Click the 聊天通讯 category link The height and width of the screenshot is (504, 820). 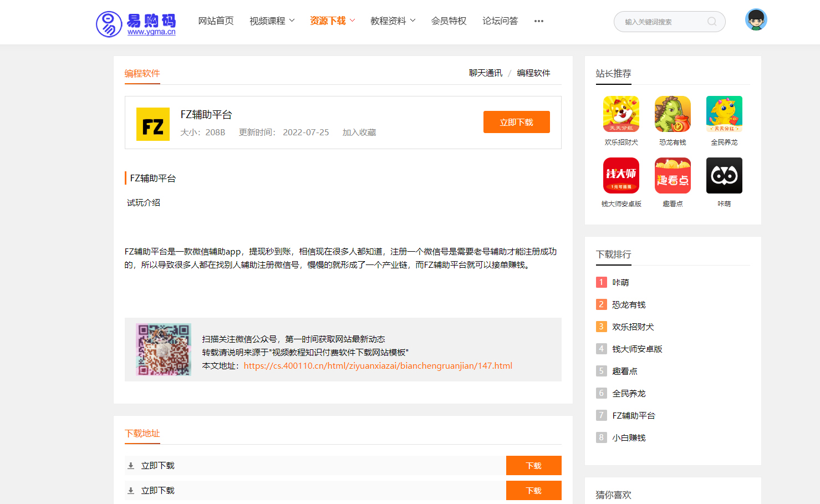tap(485, 73)
